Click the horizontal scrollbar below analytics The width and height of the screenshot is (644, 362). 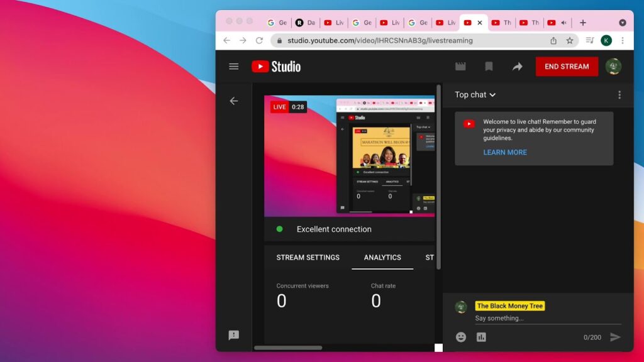coord(288,348)
